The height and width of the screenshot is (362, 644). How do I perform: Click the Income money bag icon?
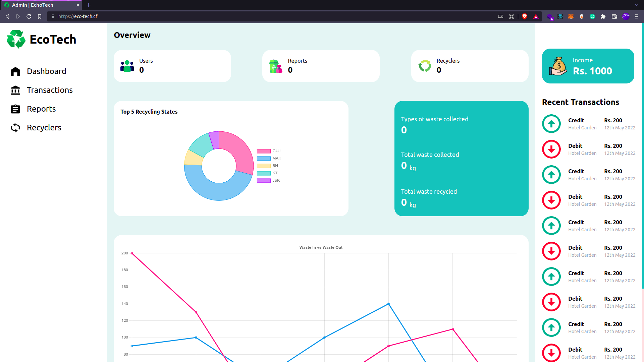point(558,66)
